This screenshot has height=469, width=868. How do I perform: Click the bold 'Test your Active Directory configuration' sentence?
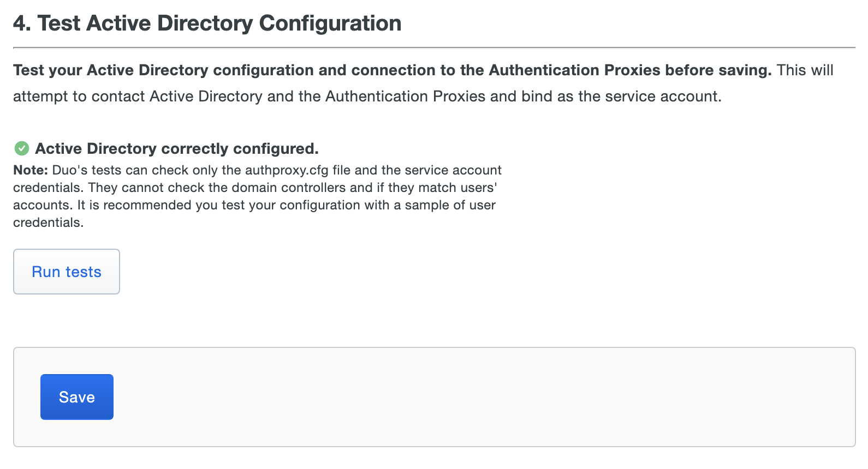click(164, 70)
